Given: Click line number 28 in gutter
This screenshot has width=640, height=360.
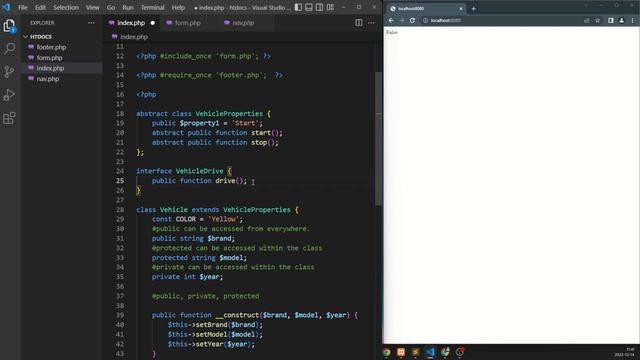Looking at the screenshot, I should click(120, 209).
